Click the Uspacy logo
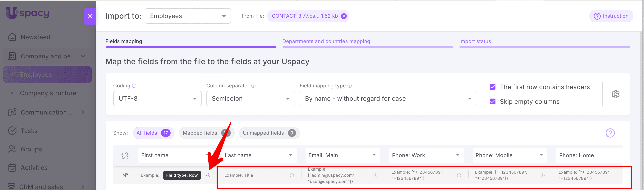The width and height of the screenshot is (644, 190). [27, 12]
